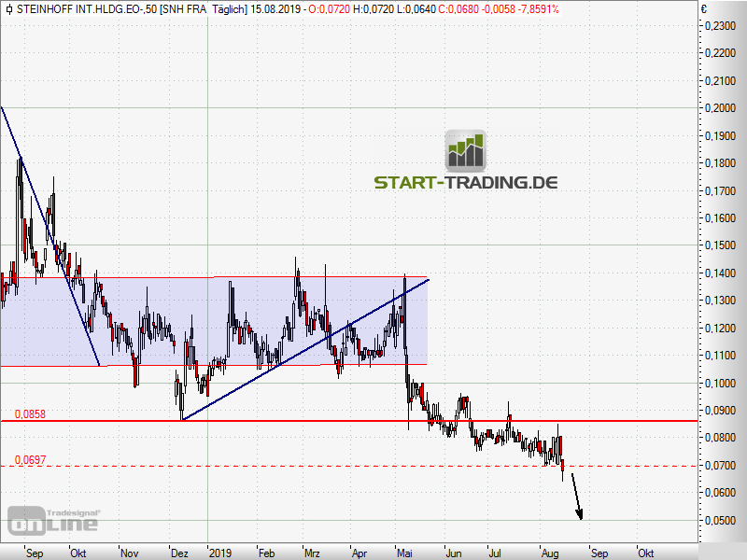Screen dimensions: 747x560
Task: Click the 'Jun' month label on time axis
Action: 454,553
